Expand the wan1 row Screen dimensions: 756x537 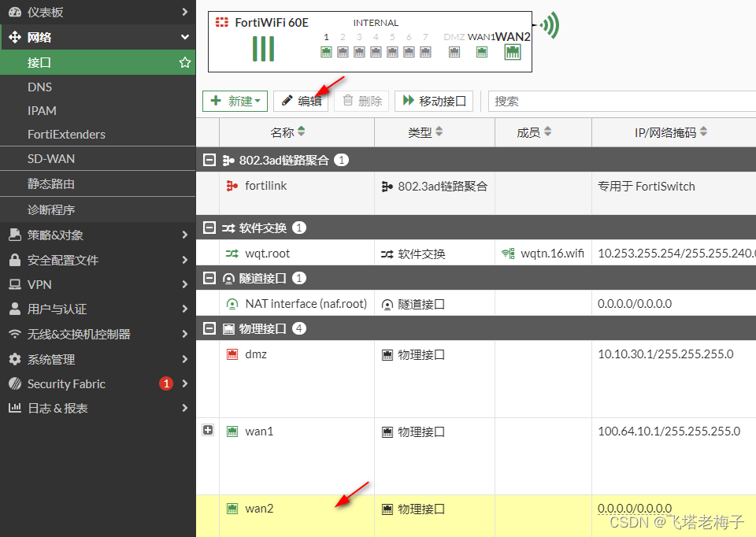pos(208,430)
